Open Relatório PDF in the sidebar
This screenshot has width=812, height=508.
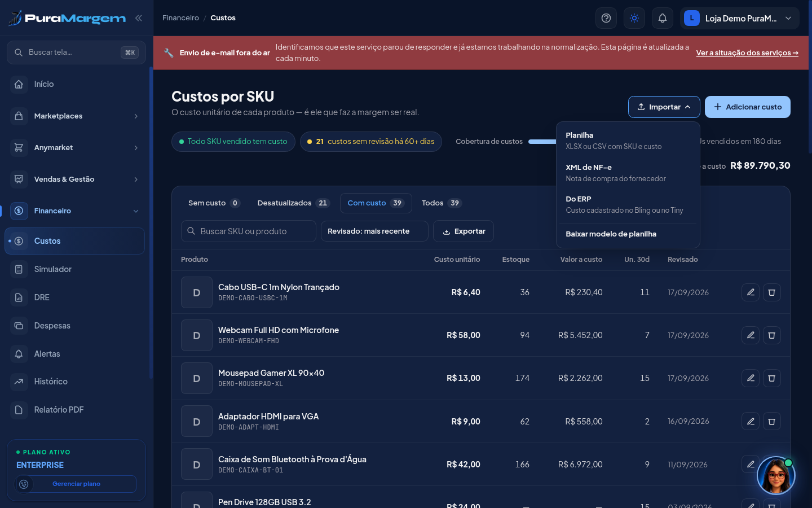click(x=75, y=410)
